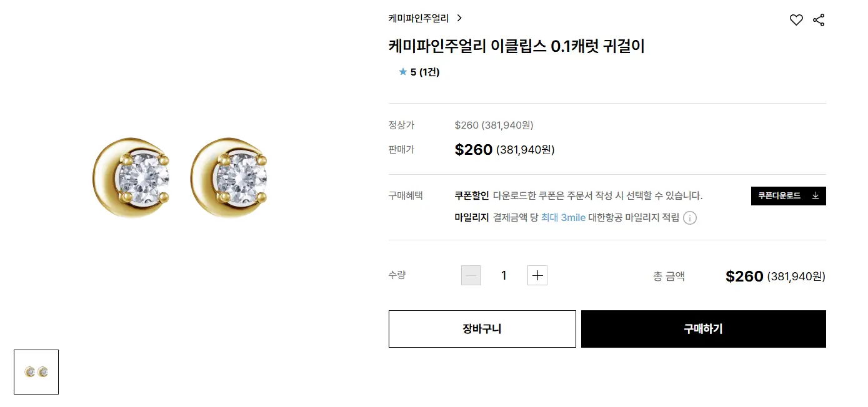The width and height of the screenshot is (868, 407).
Task: Add the earrings to your wishlist with the heart icon
Action: click(796, 20)
